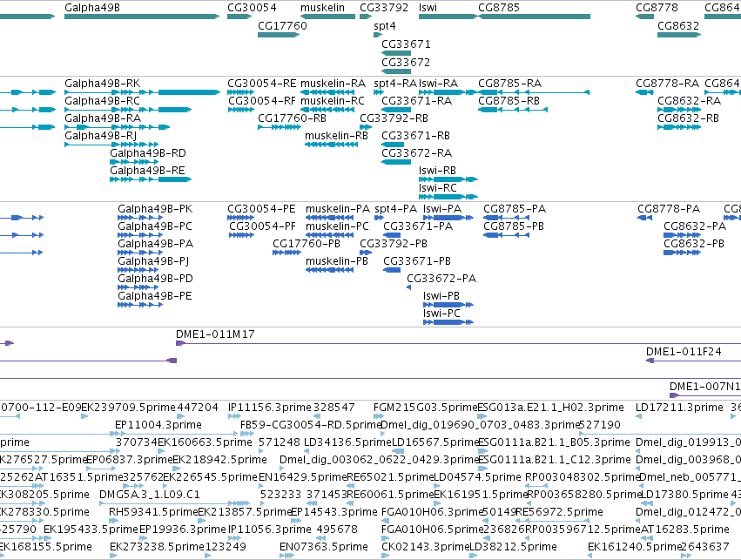Select the muskelin gene label
The image size is (741, 560).
pyautogui.click(x=322, y=8)
